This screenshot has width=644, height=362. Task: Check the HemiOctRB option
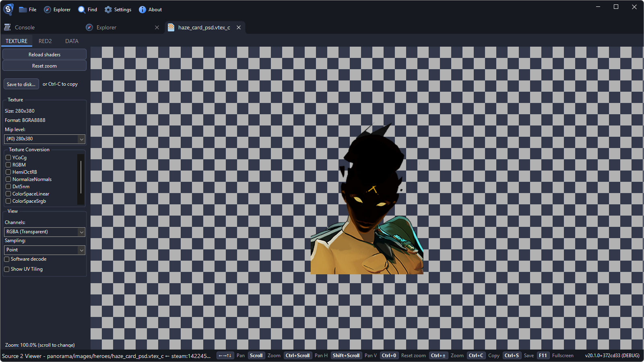point(8,172)
